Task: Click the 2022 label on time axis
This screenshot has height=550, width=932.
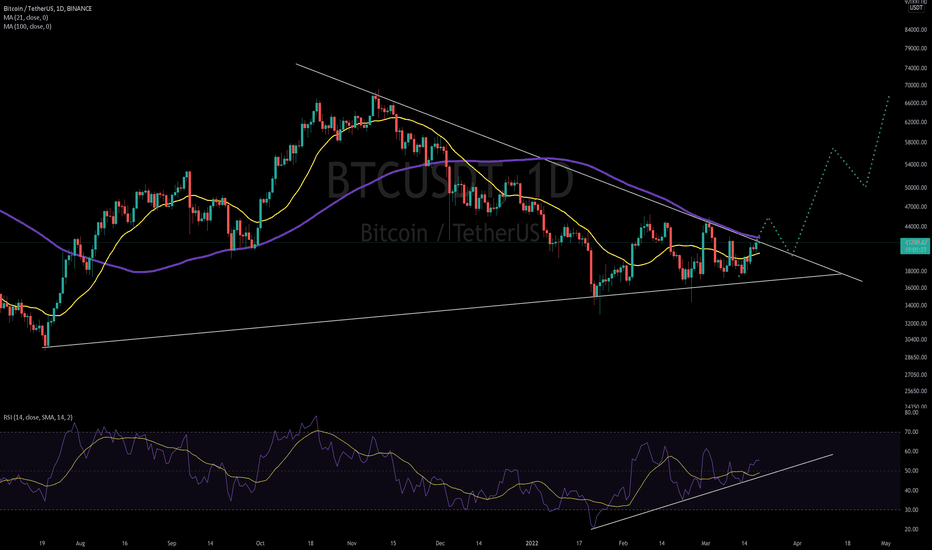Action: (x=532, y=543)
